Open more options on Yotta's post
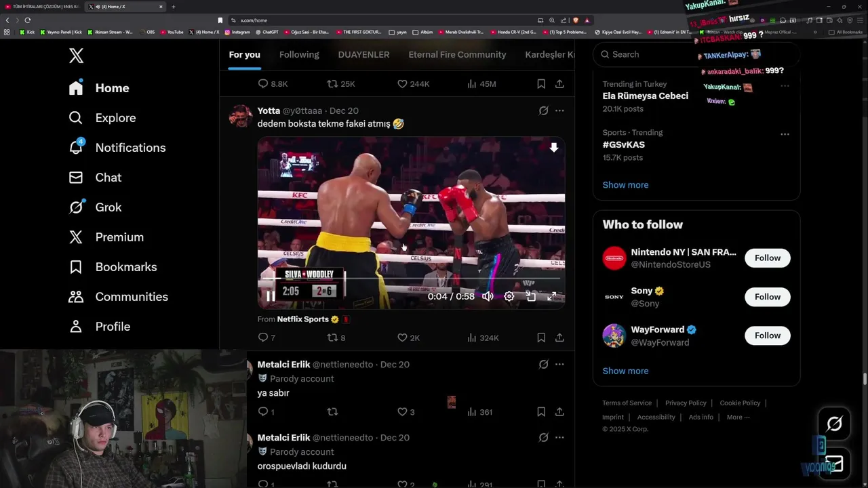The image size is (868, 488). coord(559,110)
